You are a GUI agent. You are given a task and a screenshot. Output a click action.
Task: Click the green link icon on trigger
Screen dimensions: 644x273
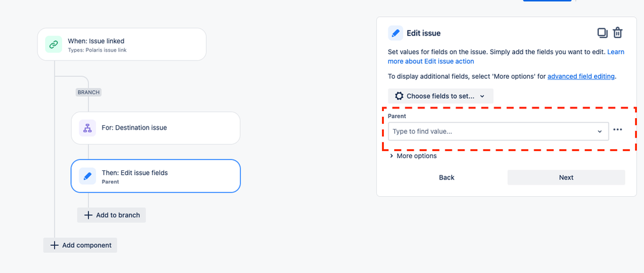tap(54, 45)
